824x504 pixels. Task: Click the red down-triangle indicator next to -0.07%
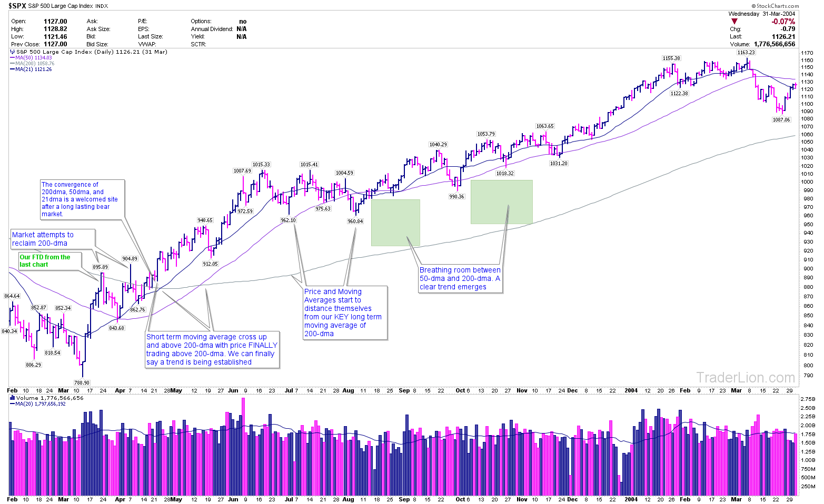pos(734,21)
